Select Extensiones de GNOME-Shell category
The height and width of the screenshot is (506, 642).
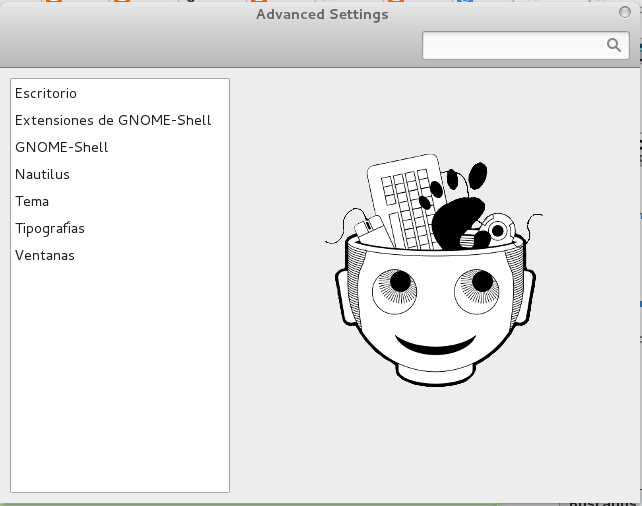point(120,120)
